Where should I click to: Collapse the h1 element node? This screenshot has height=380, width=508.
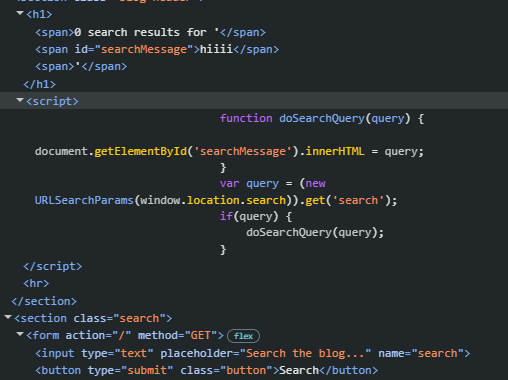click(x=20, y=13)
